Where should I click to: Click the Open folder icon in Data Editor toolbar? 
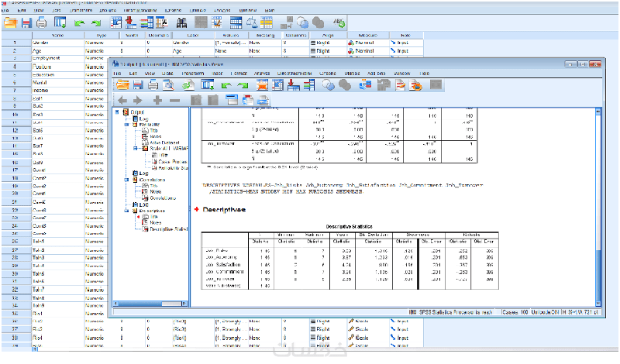tap(12, 23)
